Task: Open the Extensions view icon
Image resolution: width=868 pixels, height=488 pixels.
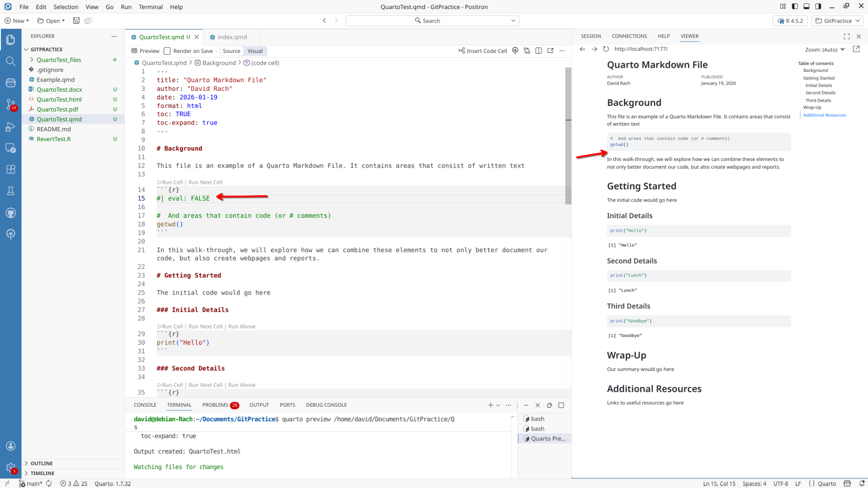Action: (11, 169)
